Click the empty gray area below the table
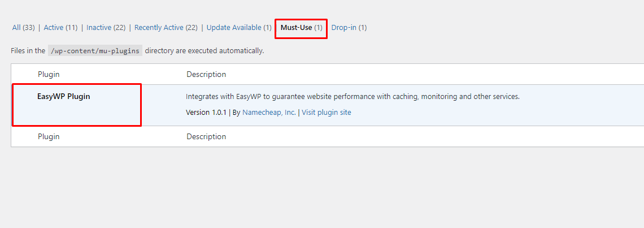 (322, 188)
